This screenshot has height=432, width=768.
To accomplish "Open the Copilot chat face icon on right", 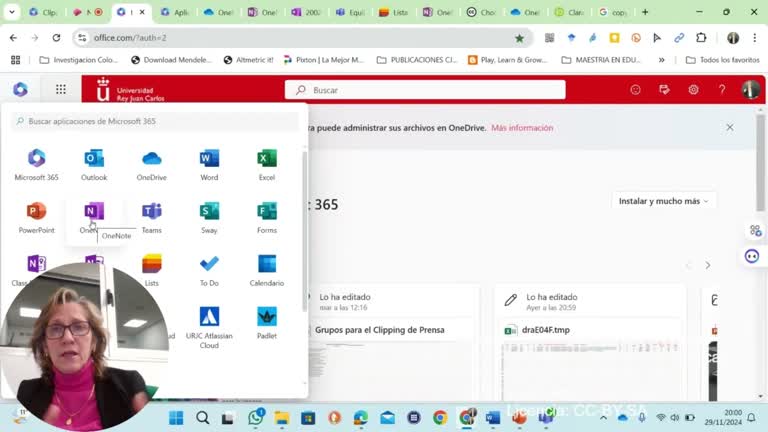I will [752, 256].
